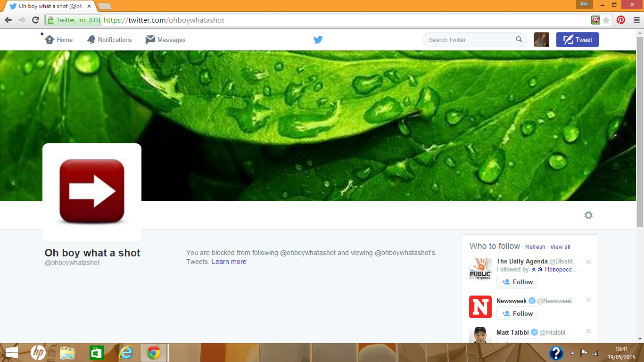This screenshot has width=644, height=362.
Task: Launch the HP taskbar icon
Action: point(38,353)
